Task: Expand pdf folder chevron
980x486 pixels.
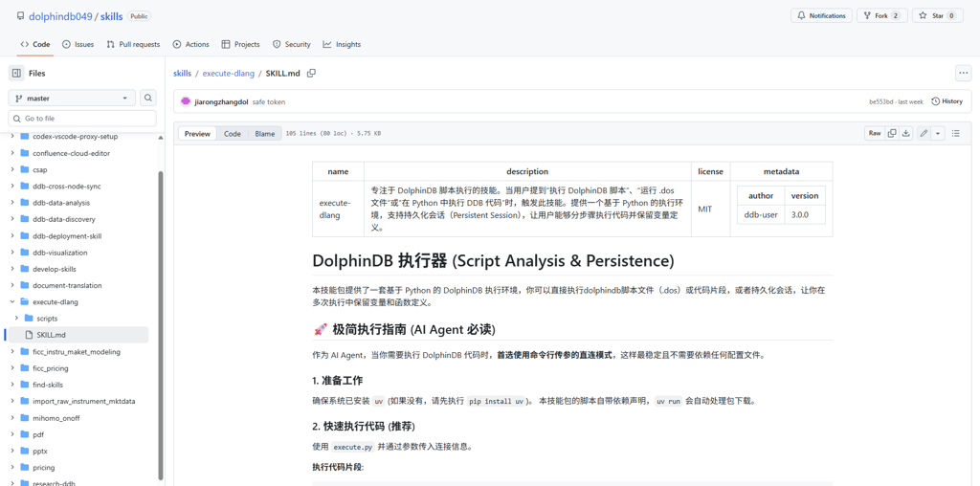Action: pyautogui.click(x=12, y=434)
